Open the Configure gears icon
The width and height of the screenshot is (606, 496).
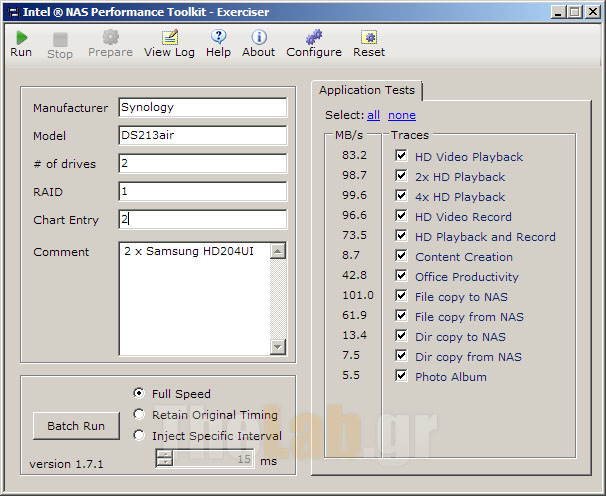314,37
